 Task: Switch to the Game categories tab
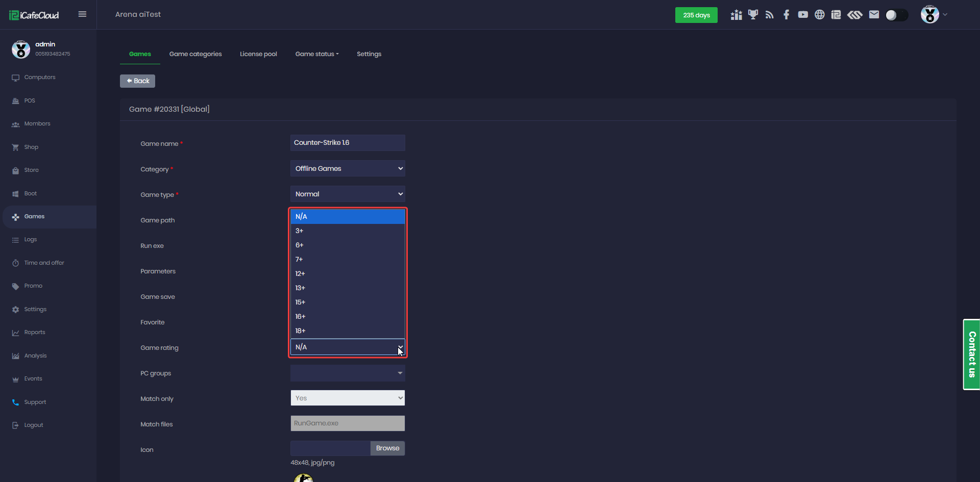(195, 54)
